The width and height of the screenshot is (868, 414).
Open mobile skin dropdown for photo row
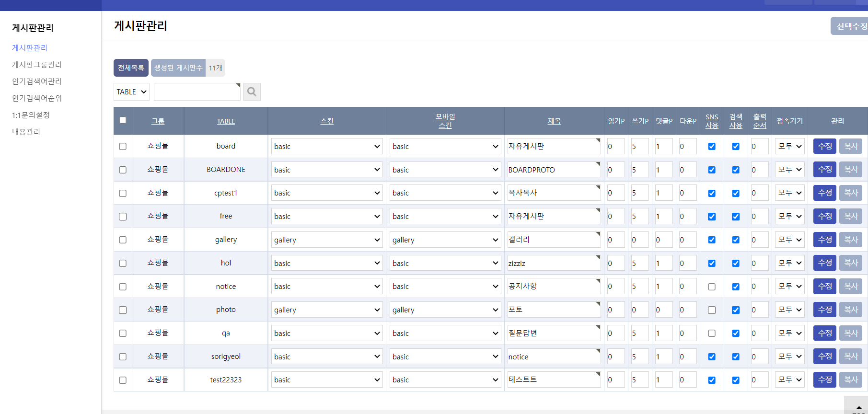tap(445, 310)
